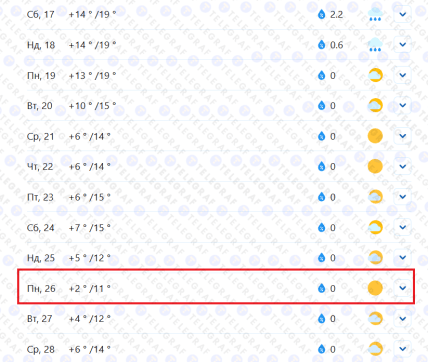Image resolution: width=428 pixels, height=362 pixels.
Task: Click the precipitation drop icon in Нд, 25 row
Action: point(321,258)
